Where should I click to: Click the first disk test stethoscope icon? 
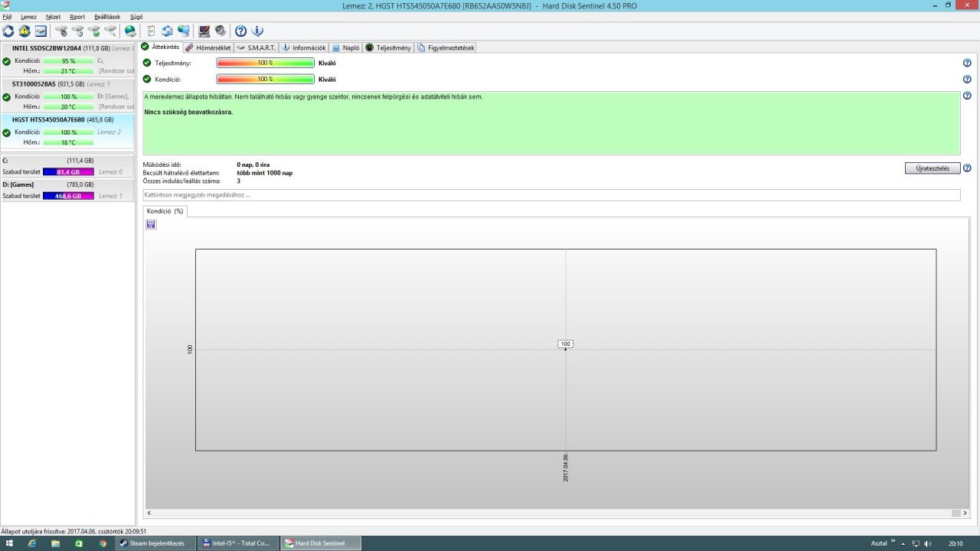pos(61,31)
